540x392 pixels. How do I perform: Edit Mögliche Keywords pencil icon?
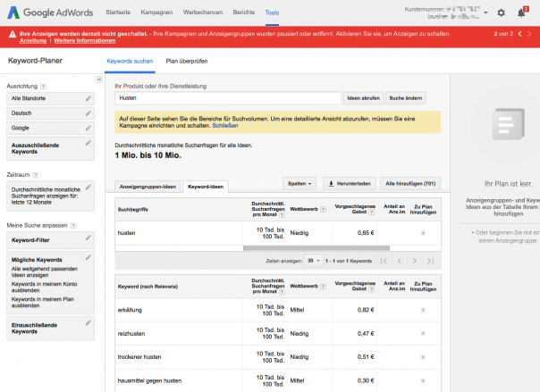pos(89,257)
